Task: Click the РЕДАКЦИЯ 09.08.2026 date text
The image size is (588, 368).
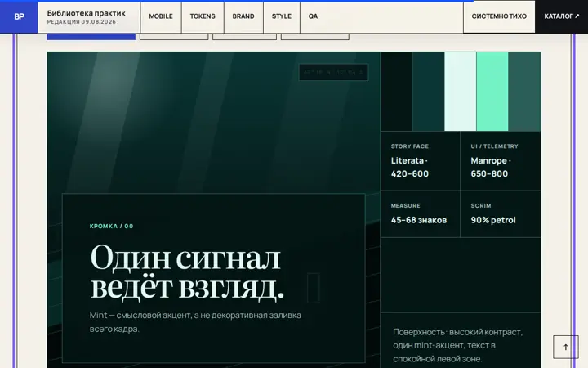Action: 82,22
